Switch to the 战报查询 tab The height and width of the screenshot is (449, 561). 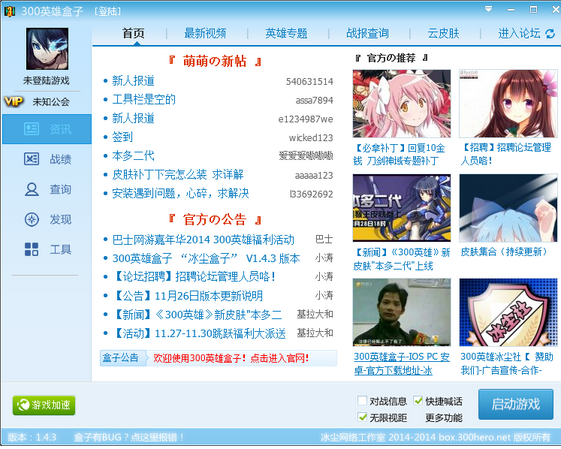click(367, 33)
